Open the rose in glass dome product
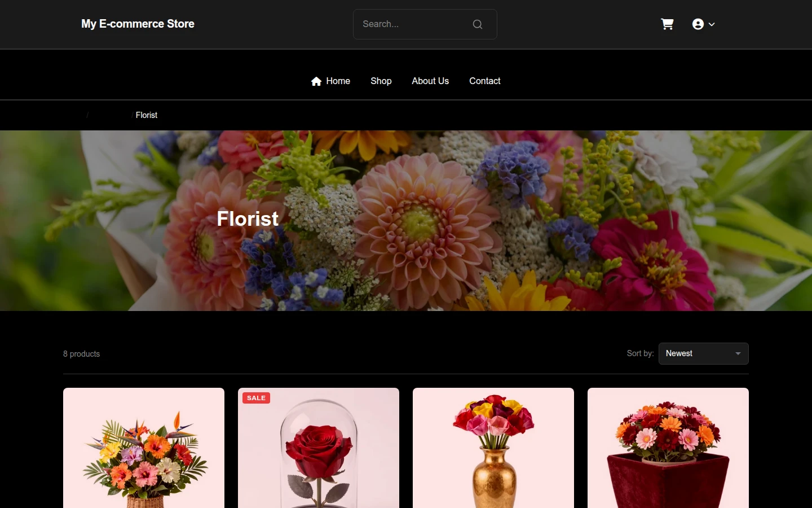 319,448
